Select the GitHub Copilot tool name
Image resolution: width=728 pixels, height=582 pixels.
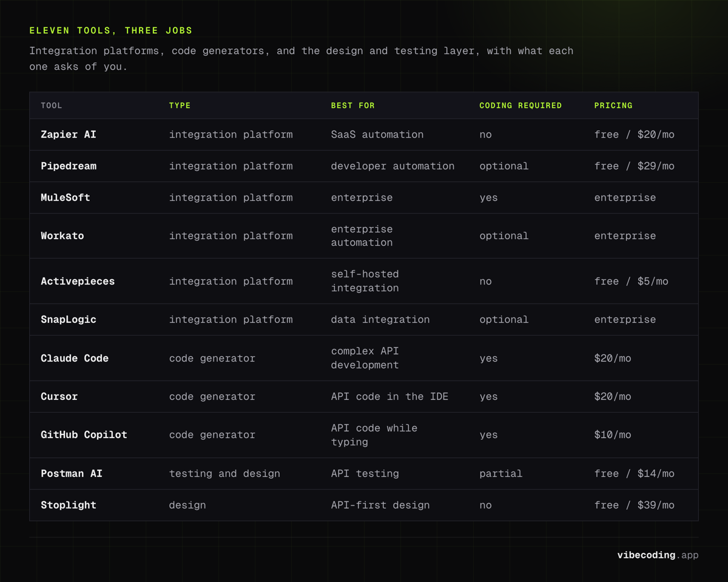point(84,435)
